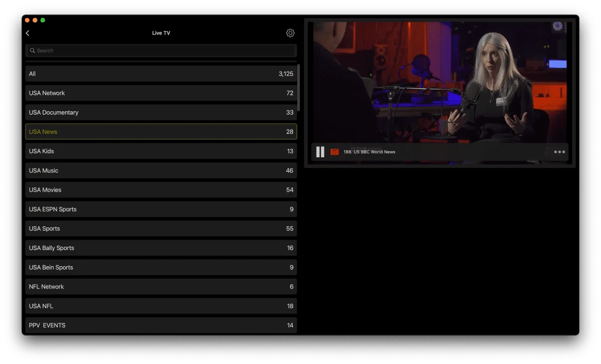
Task: Open the USA Bally Sports category
Action: (161, 248)
